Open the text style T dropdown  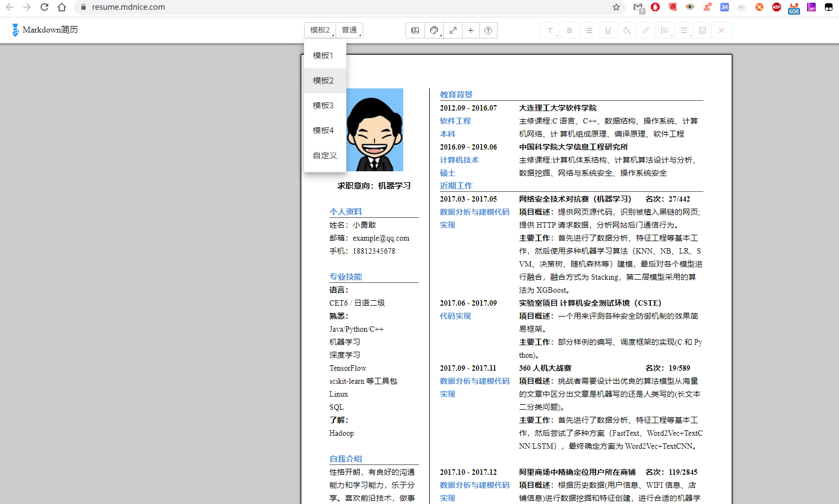click(550, 30)
